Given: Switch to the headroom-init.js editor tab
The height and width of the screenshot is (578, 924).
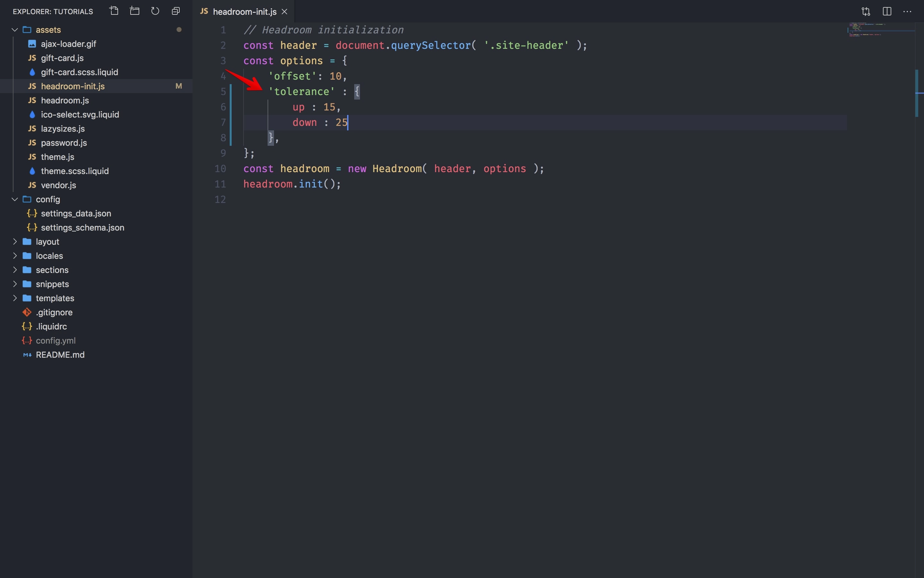Looking at the screenshot, I should click(x=244, y=12).
